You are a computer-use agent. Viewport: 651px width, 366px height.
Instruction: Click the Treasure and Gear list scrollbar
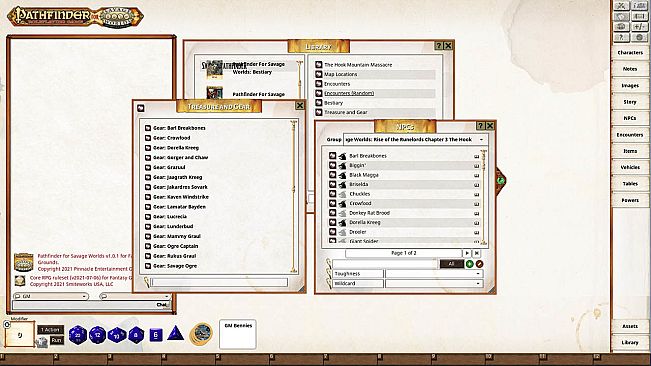[294, 197]
